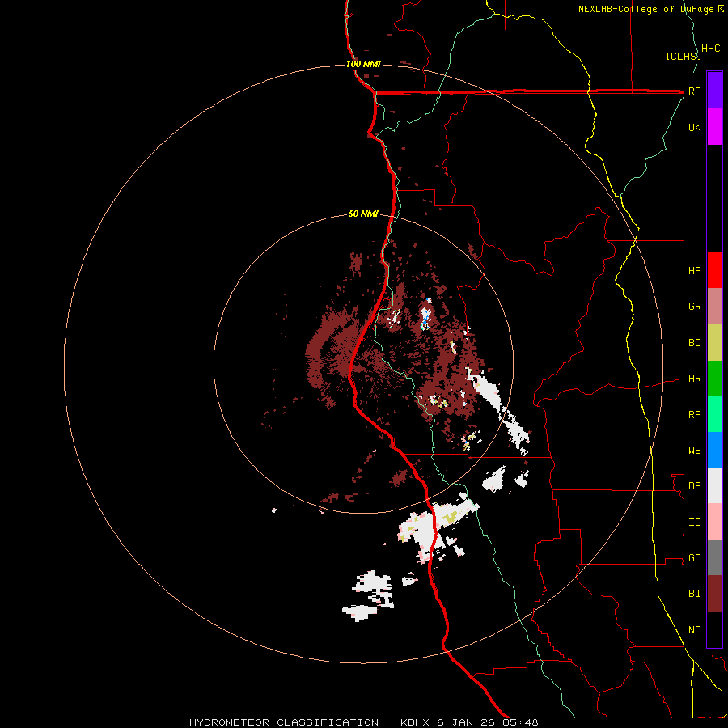Click the HA red legend swatch

tap(714, 270)
